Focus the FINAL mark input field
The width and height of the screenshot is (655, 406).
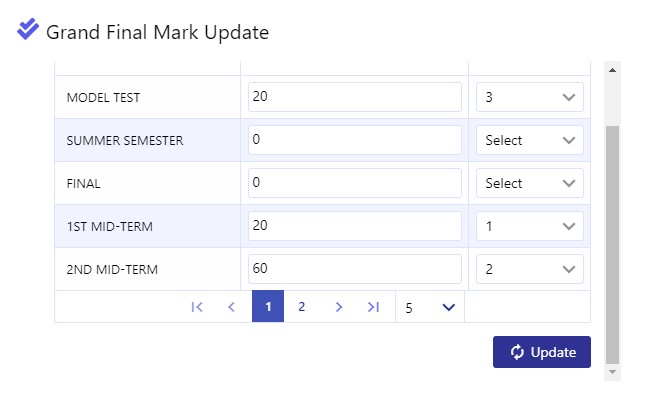click(x=355, y=183)
